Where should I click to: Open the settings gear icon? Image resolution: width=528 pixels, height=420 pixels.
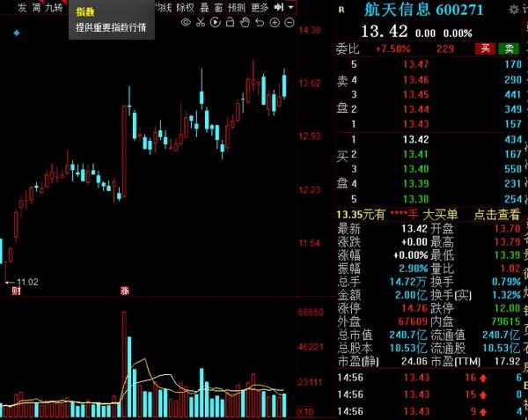tap(514, 10)
